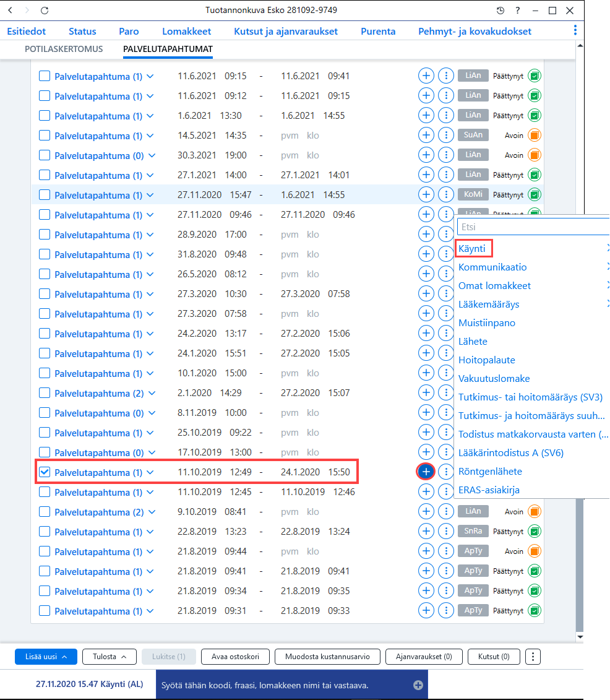Open the Lisää uusi dropdown button
Viewport: 610px width, 700px height.
tap(46, 657)
